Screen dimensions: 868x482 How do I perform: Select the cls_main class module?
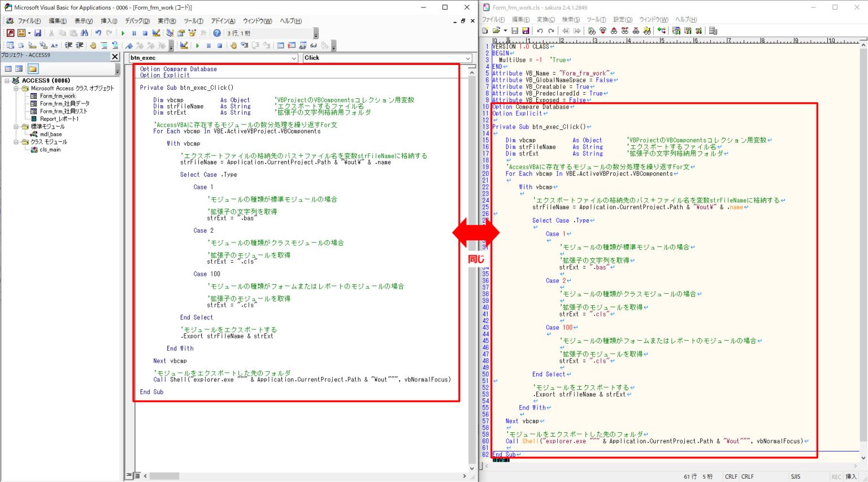[x=50, y=150]
